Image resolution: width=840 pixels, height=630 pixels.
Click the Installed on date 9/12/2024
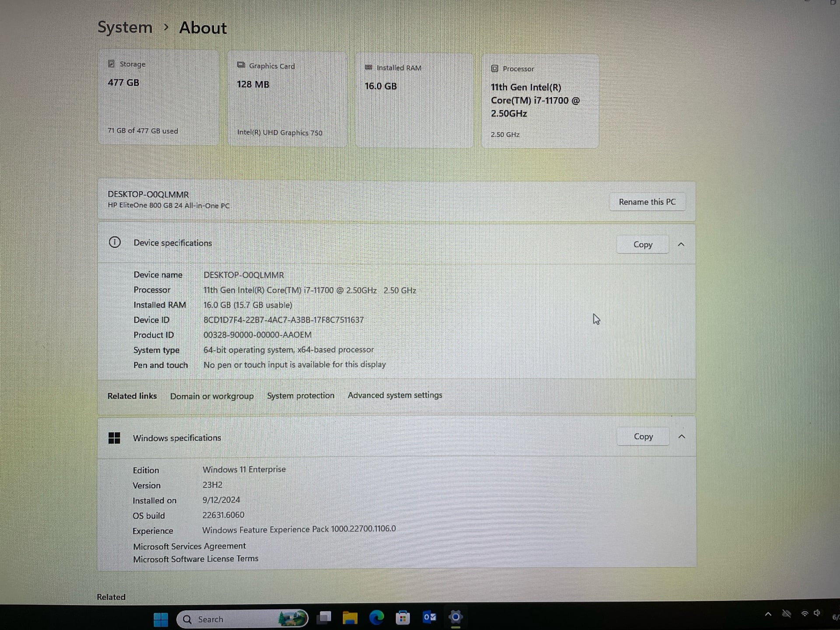221,500
